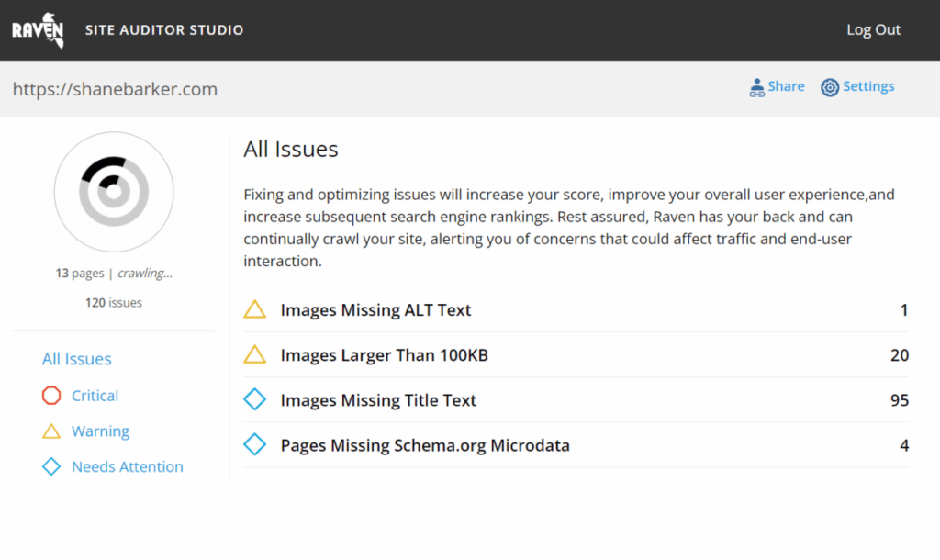The height and width of the screenshot is (560, 940).
Task: Click the Raven logo in header
Action: coord(38,30)
